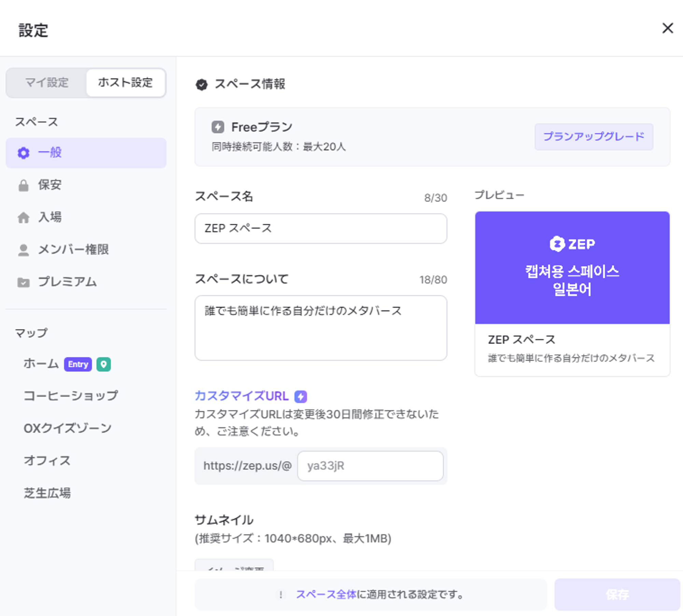
Task: Click the スペース全体 link text
Action: point(326,594)
